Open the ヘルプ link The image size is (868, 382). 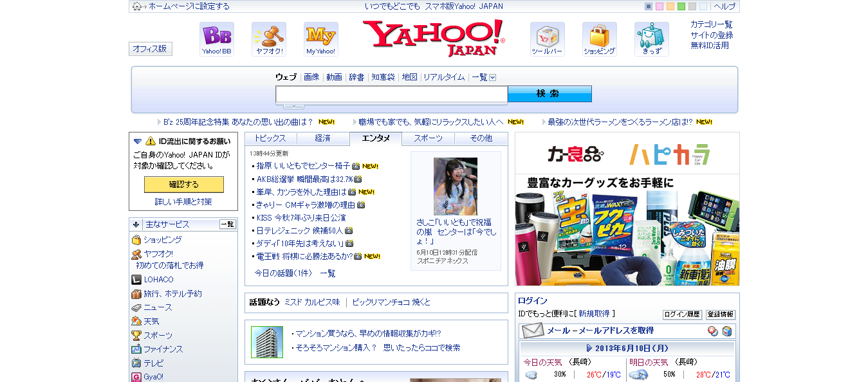[x=725, y=6]
